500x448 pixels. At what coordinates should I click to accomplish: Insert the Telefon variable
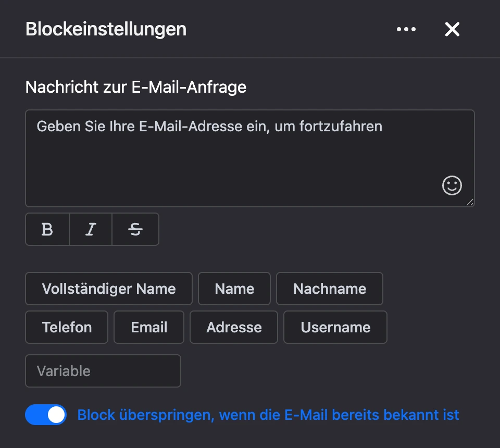(67, 327)
